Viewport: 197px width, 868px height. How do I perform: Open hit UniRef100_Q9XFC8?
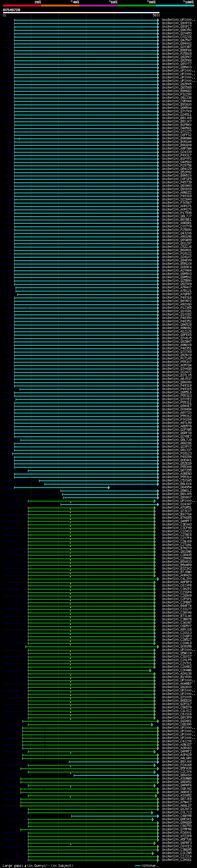click(177, 24)
